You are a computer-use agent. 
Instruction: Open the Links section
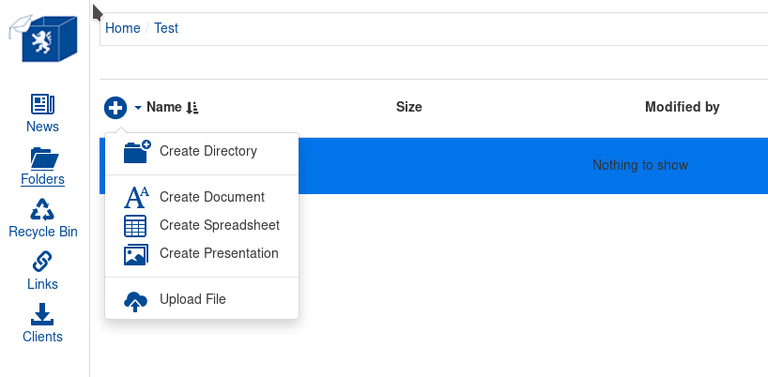tap(43, 271)
